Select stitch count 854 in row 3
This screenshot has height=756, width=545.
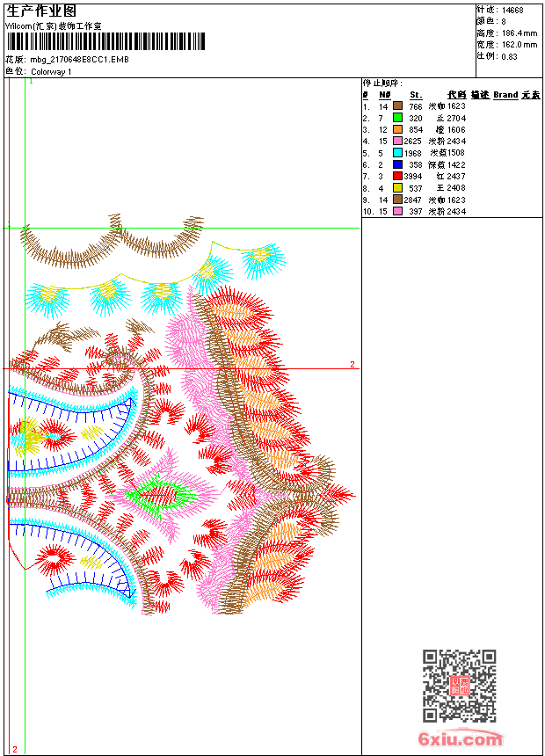(416, 130)
